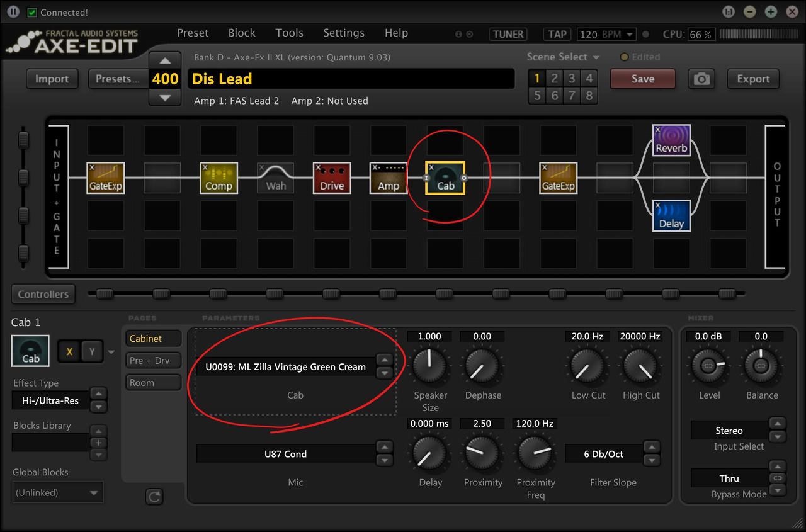Image resolution: width=806 pixels, height=532 pixels.
Task: Click the Speaker Size knob
Action: click(429, 366)
